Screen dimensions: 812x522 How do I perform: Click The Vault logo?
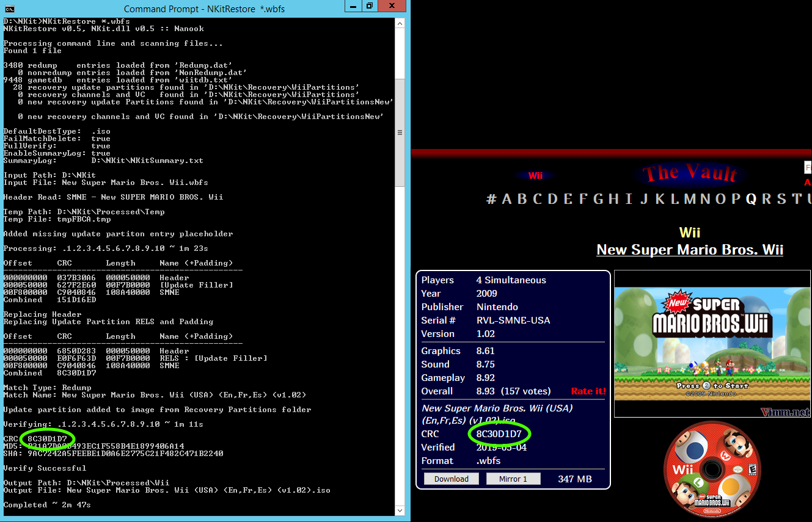[689, 173]
